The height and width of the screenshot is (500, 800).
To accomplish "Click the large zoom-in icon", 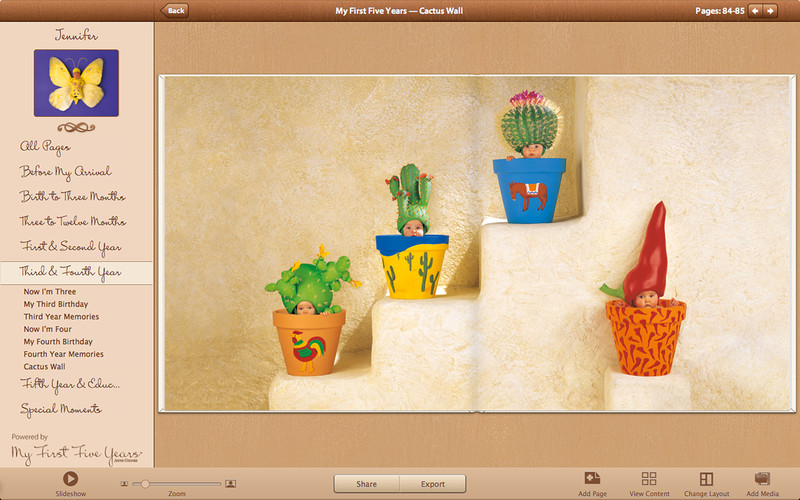I will pos(231,484).
